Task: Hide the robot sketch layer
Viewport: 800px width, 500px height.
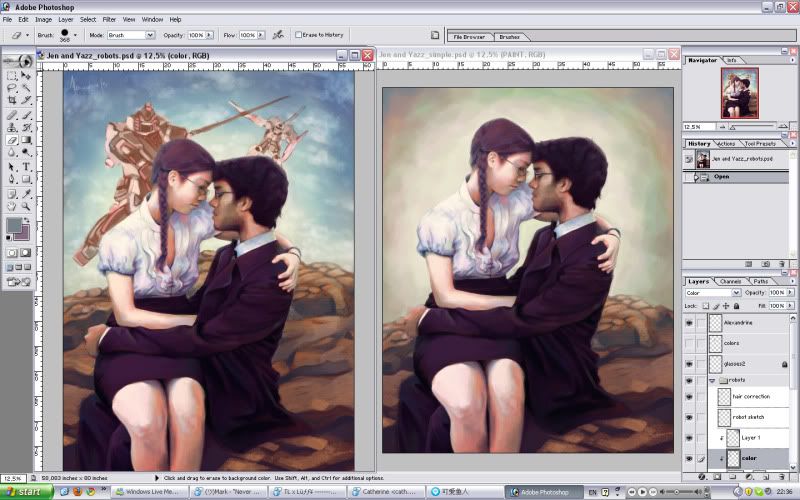Action: pos(689,417)
